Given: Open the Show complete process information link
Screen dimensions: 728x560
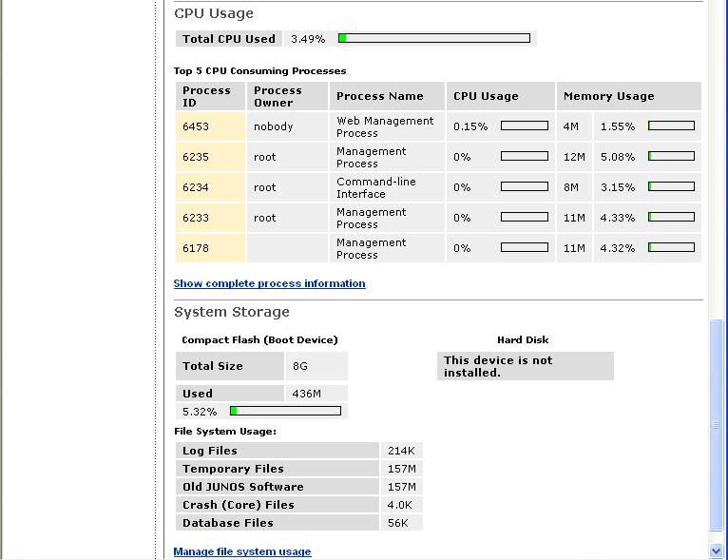Looking at the screenshot, I should click(x=269, y=283).
